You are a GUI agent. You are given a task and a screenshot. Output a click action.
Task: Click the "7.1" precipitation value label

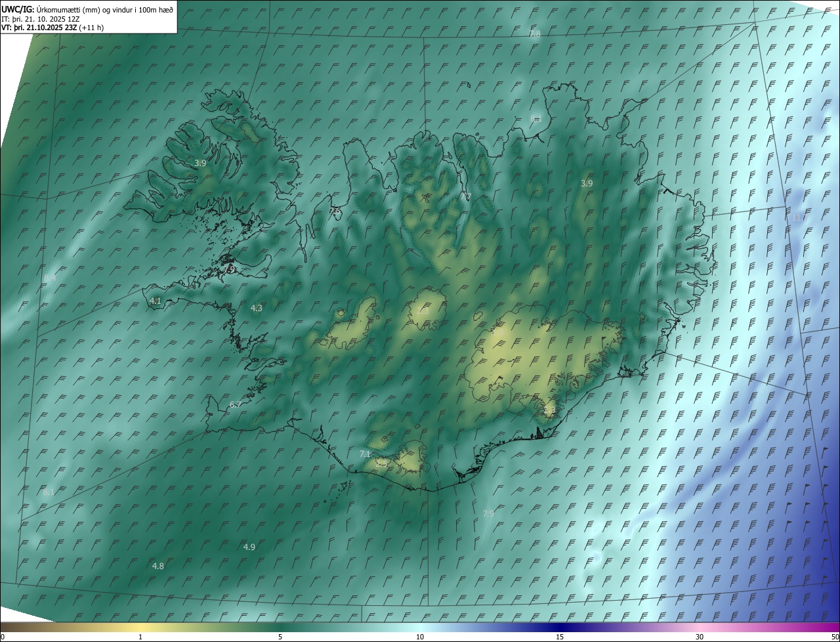[366, 454]
